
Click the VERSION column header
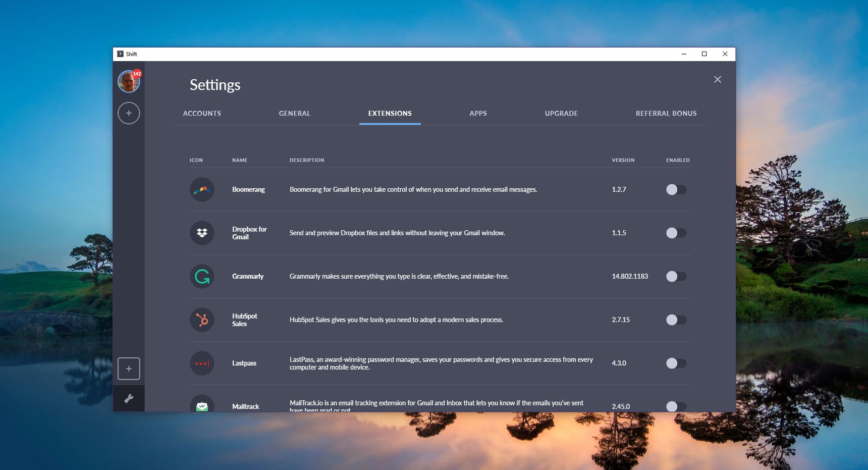click(623, 160)
